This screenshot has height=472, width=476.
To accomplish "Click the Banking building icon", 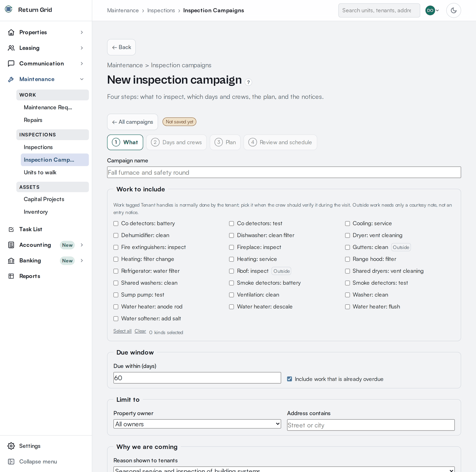I will point(11,261).
